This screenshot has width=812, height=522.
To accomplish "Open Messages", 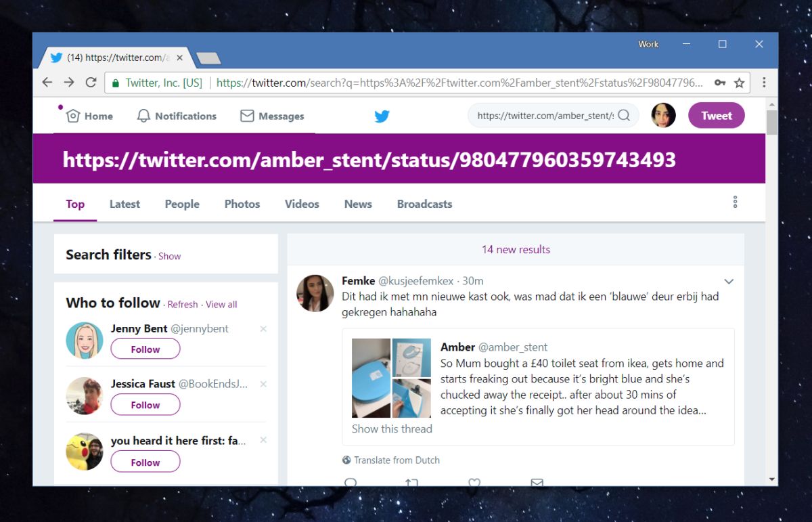I will click(273, 116).
